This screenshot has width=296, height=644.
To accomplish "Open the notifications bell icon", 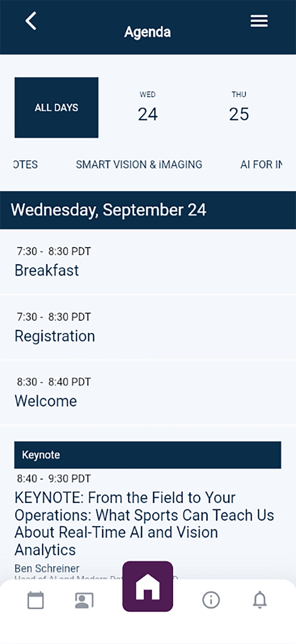I will 260,600.
